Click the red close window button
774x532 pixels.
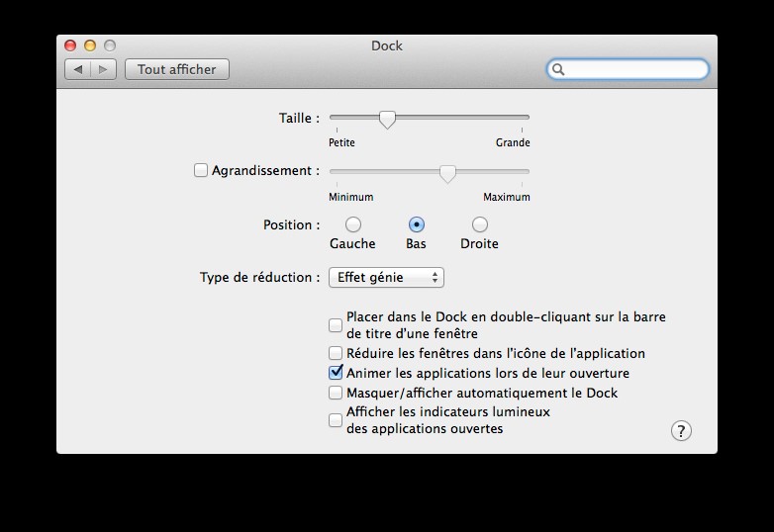click(x=70, y=45)
